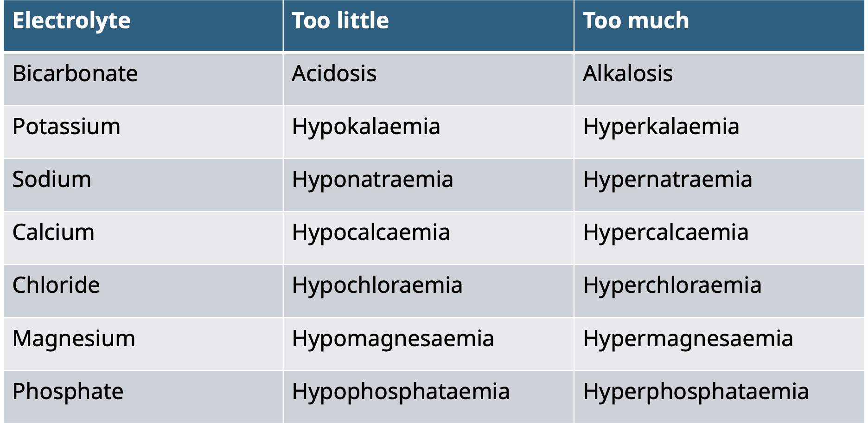The image size is (868, 426).
Task: Click the Hypermagnesaemia cell
Action: tap(688, 338)
